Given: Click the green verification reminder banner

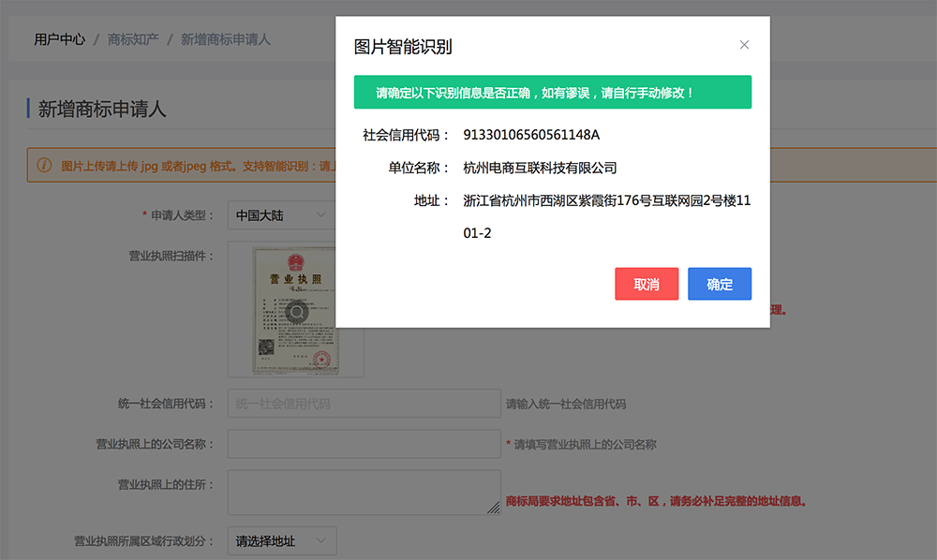Looking at the screenshot, I should [x=552, y=93].
